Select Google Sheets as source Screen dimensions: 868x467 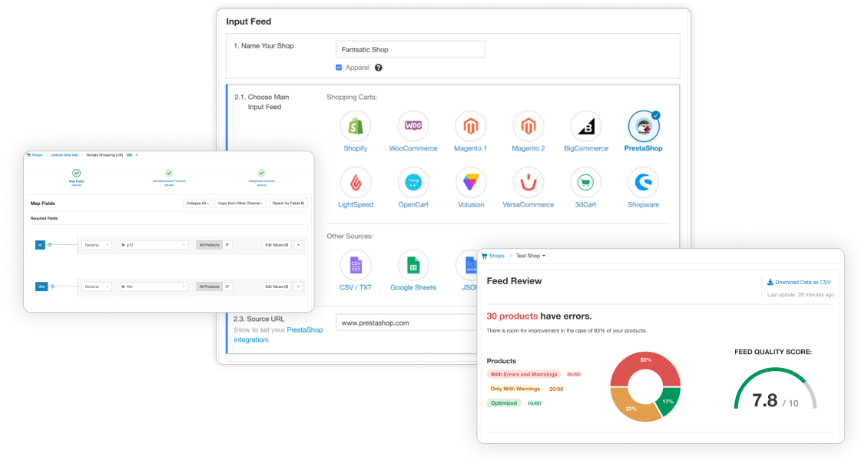[x=413, y=266]
